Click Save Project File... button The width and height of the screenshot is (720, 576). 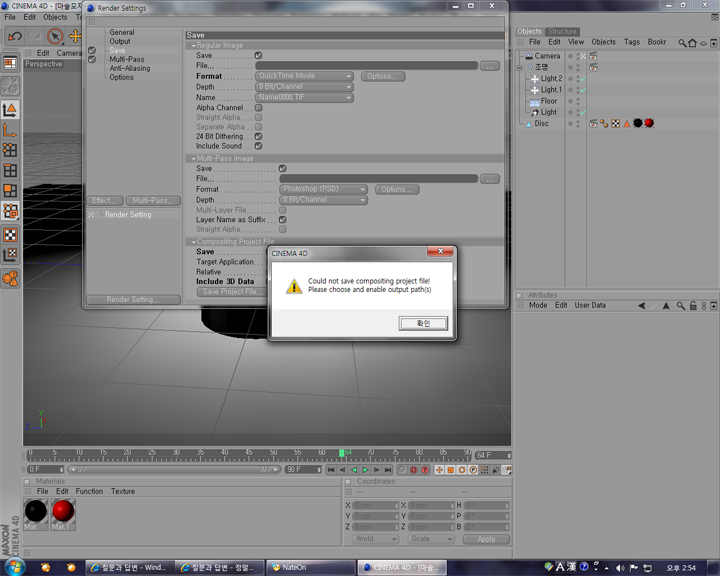(232, 292)
